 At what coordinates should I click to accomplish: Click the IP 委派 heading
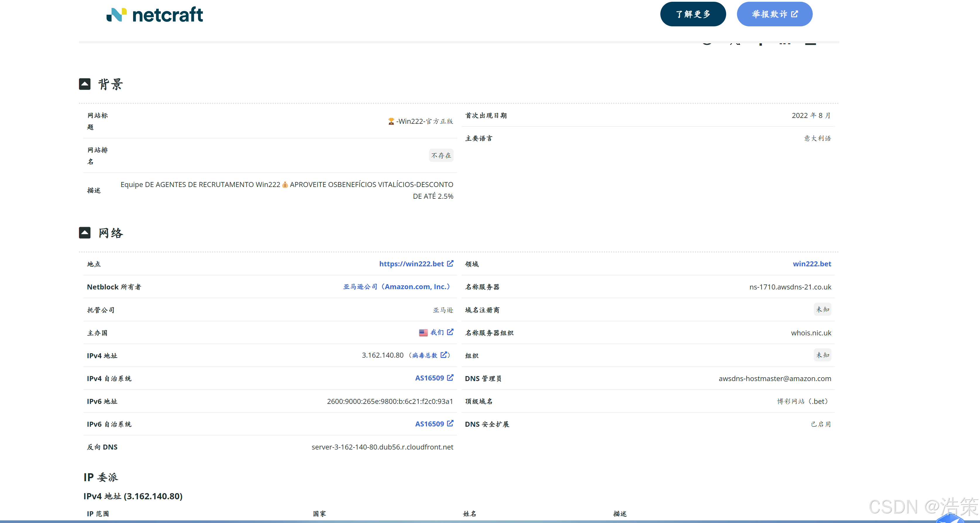pos(101,477)
